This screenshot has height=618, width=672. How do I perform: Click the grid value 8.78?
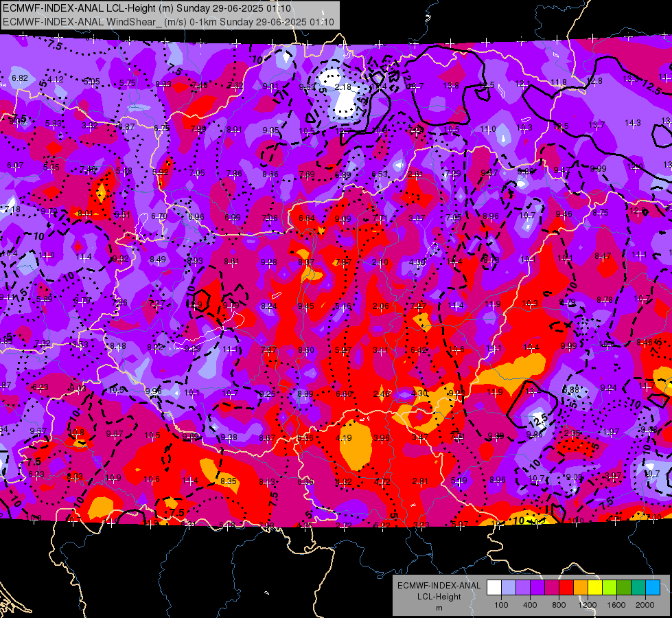[605, 300]
